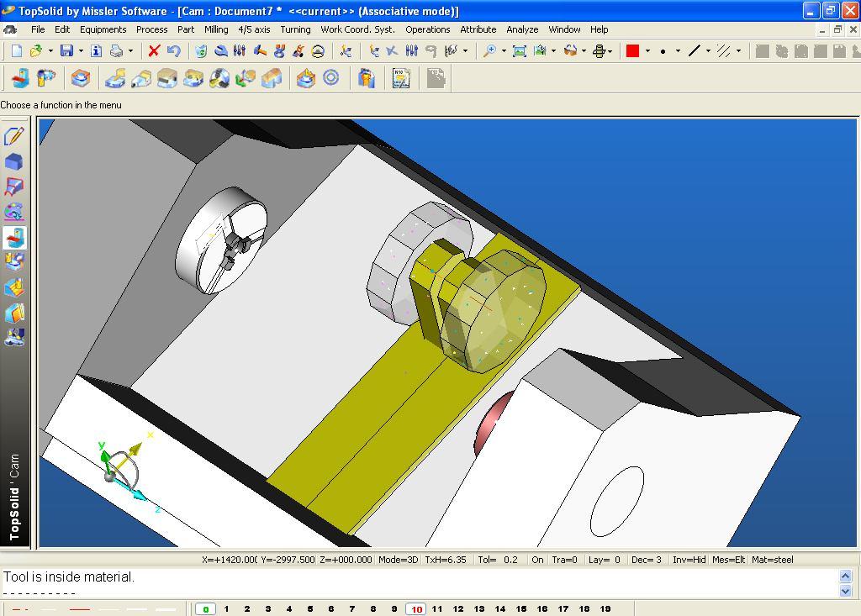Open the dropdown arrow next to Open file icon
The image size is (861, 616).
50,51
